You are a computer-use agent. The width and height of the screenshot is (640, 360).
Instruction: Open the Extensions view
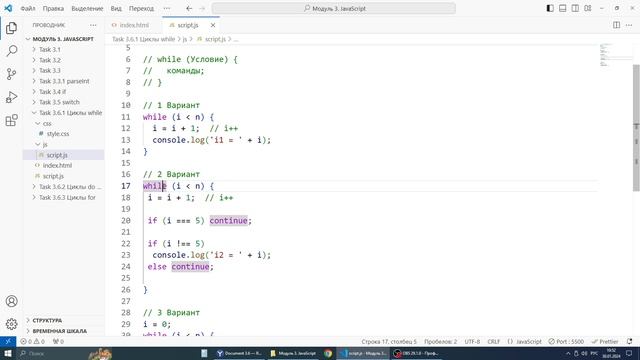(x=11, y=120)
